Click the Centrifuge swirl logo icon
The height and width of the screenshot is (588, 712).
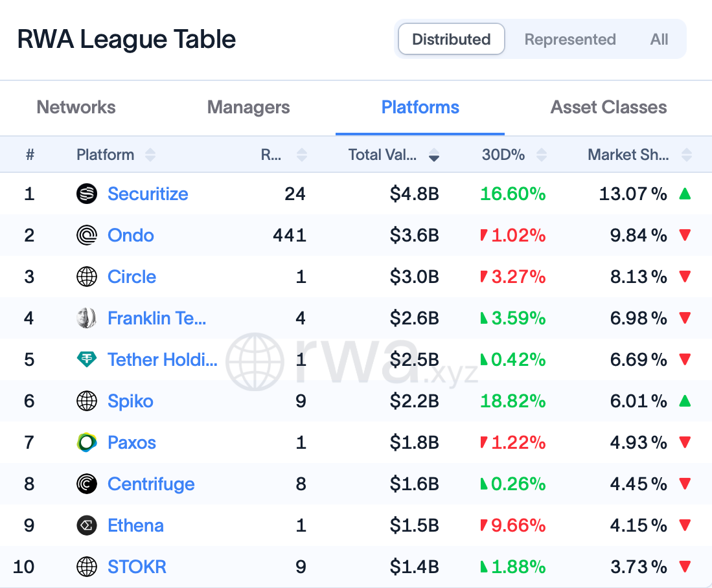coord(86,484)
